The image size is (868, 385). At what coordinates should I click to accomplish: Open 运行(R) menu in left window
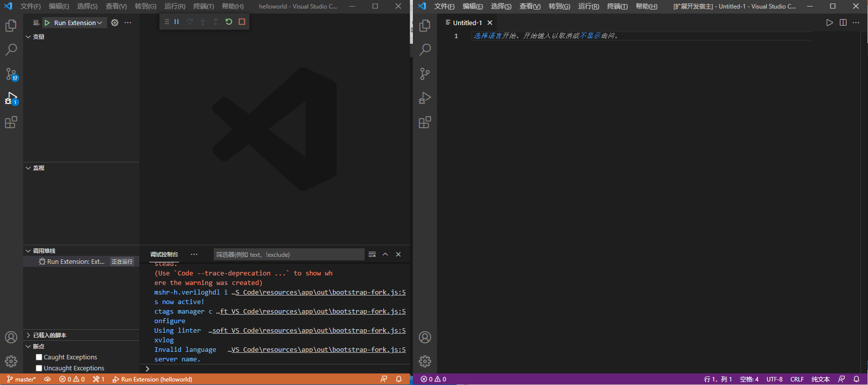[x=175, y=7]
